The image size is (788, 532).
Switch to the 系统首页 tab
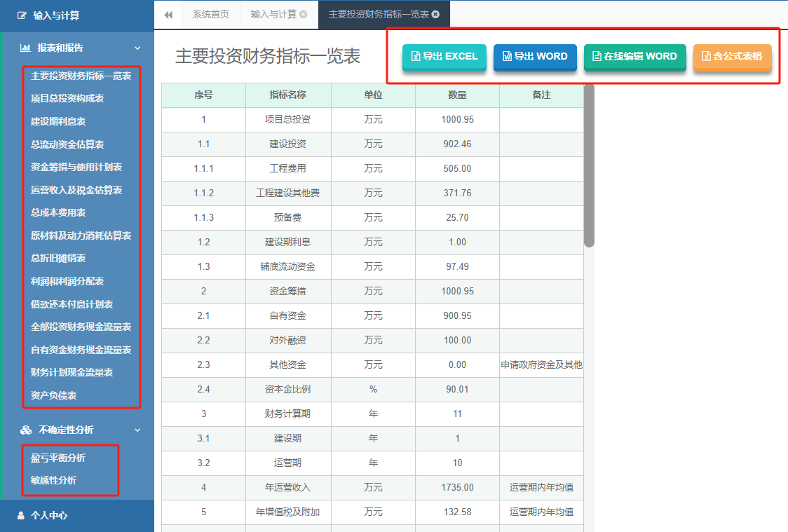click(x=211, y=15)
